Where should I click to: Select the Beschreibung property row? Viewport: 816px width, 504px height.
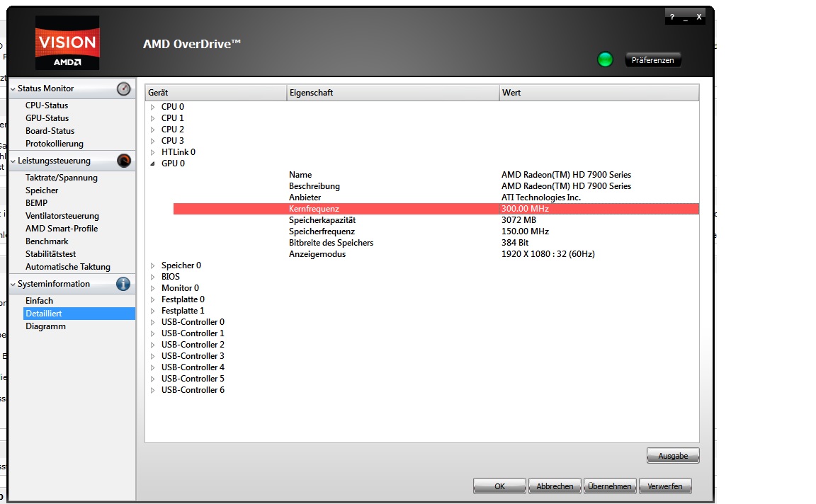tap(436, 186)
